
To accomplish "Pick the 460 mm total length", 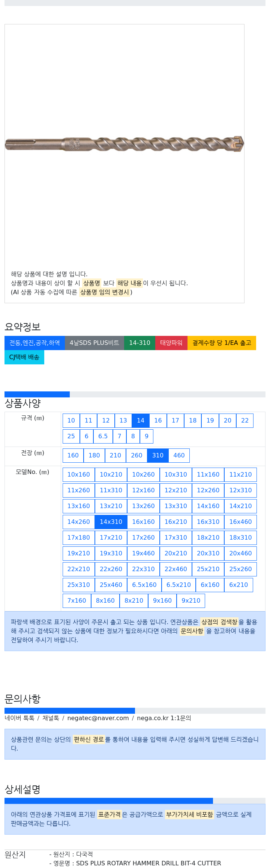I will (179, 455).
